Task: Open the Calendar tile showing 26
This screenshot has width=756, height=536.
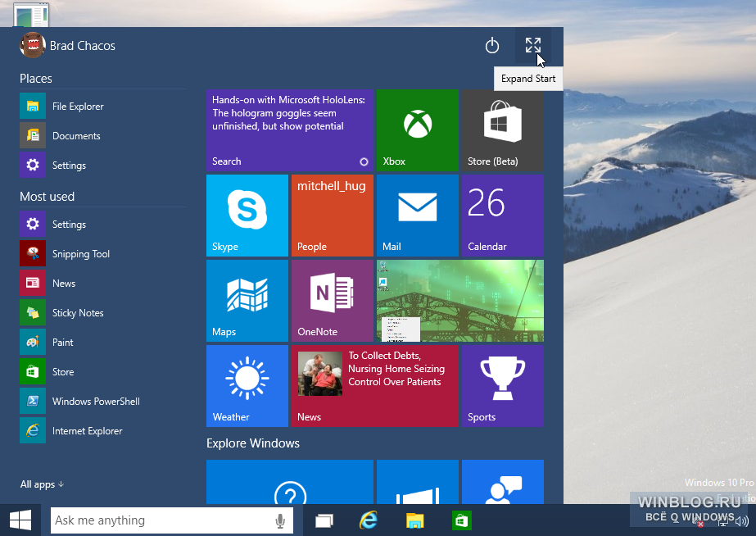Action: pos(503,216)
